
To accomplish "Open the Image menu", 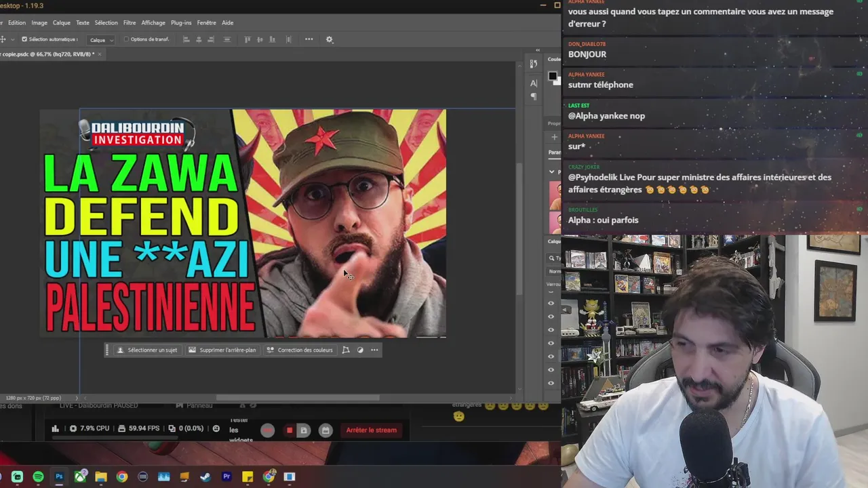I will (x=39, y=22).
